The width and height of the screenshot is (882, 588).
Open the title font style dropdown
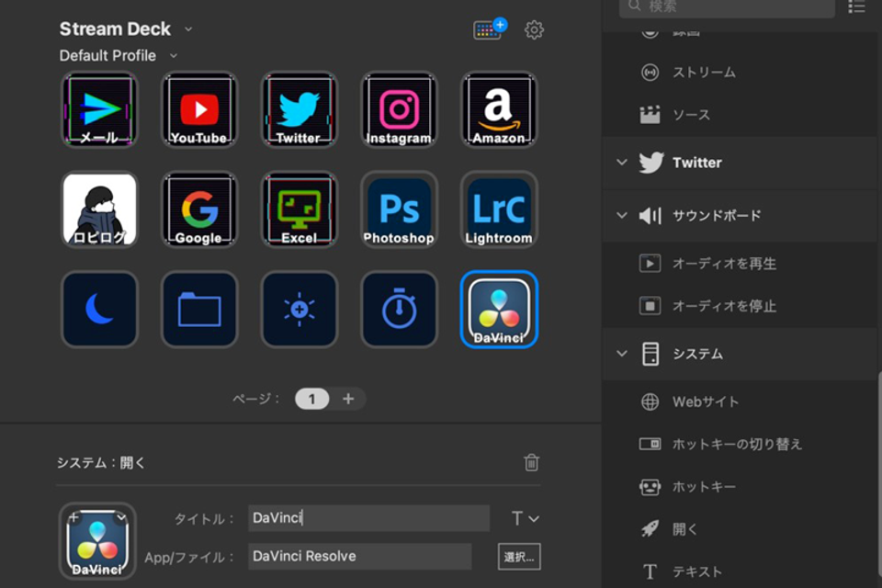[525, 518]
